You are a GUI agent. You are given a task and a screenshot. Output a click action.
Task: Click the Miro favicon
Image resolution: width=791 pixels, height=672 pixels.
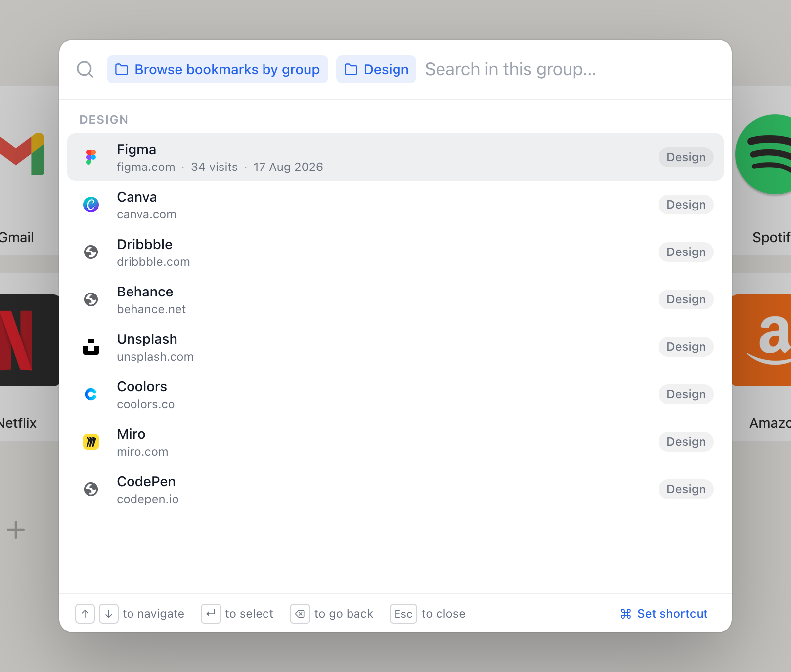(91, 442)
